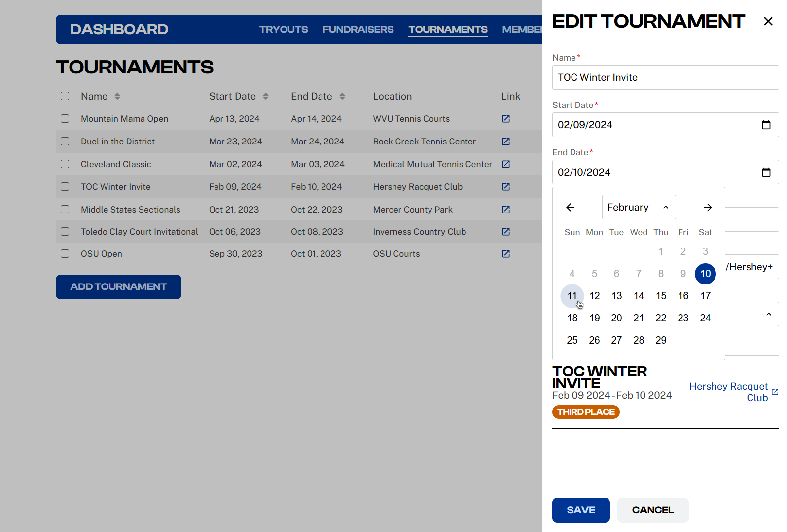Open the Mountain Mama Open external link icon
Image resolution: width=787 pixels, height=532 pixels.
tap(506, 119)
